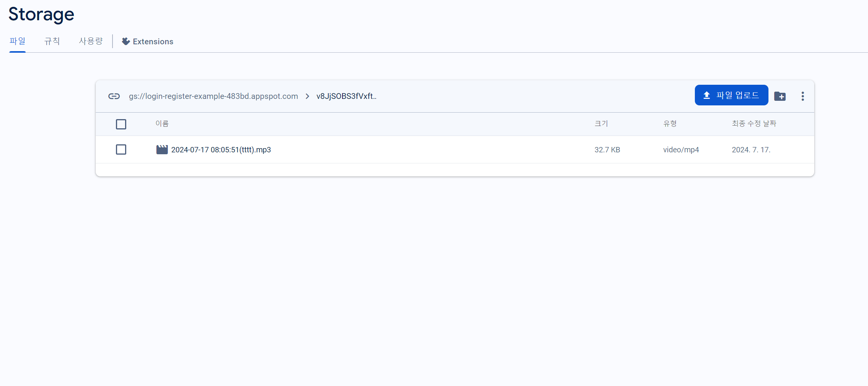Click the 유형 column header
Image resolution: width=868 pixels, height=386 pixels.
click(670, 124)
